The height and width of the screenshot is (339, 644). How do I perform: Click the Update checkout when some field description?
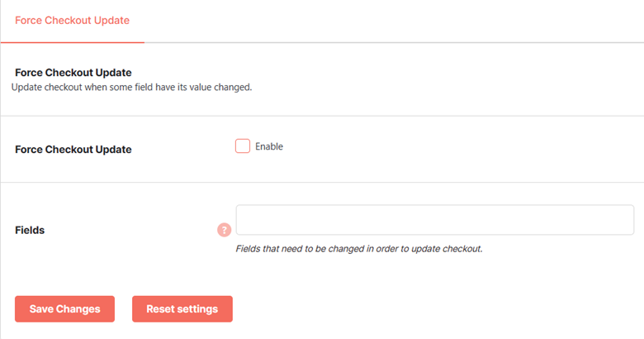[x=131, y=87]
